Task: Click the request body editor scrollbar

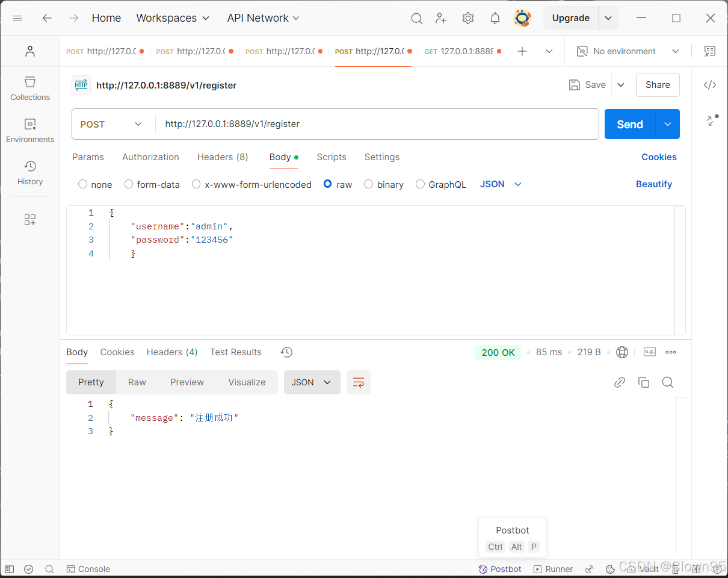Action: pos(680,270)
